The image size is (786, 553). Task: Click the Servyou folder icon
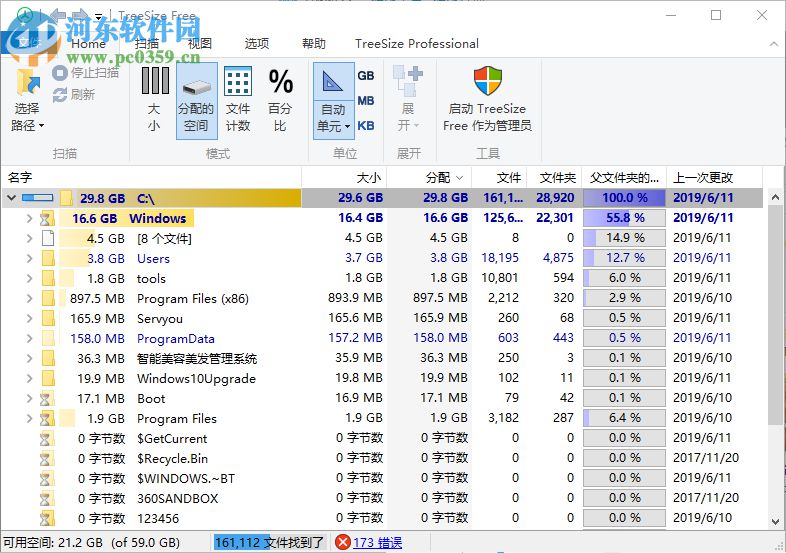click(48, 318)
